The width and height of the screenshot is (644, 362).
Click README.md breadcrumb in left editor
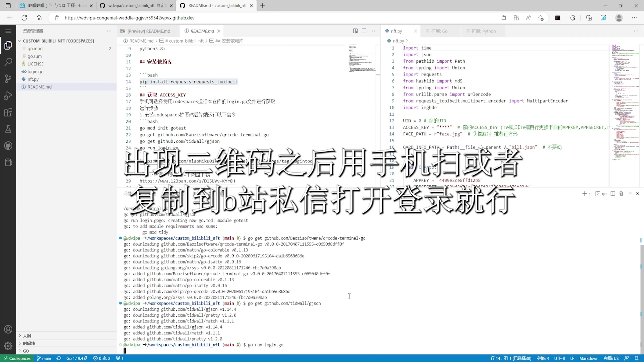point(141,41)
